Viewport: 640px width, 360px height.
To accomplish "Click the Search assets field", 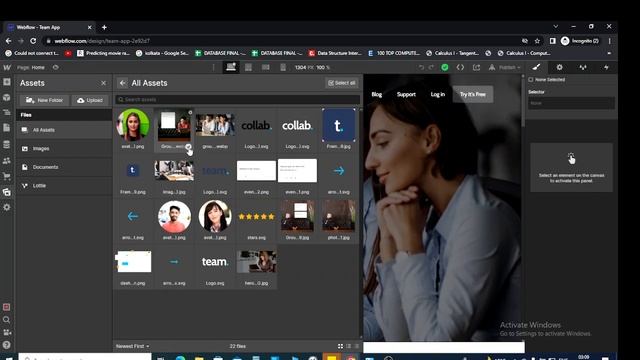I will (238, 99).
